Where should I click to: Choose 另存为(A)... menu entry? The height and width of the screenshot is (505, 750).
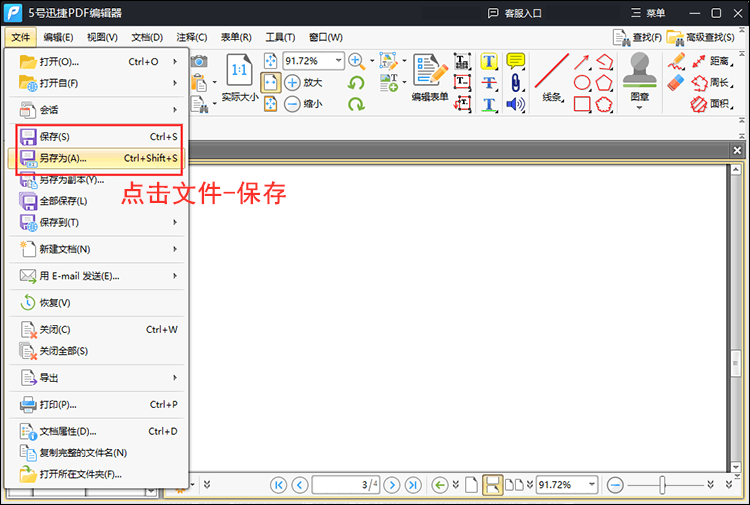pyautogui.click(x=97, y=158)
